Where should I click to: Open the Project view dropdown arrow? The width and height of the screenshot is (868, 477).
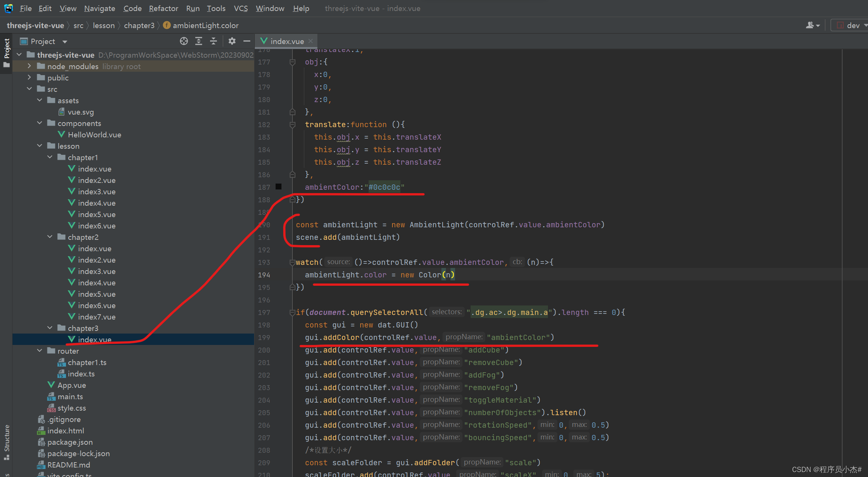65,41
